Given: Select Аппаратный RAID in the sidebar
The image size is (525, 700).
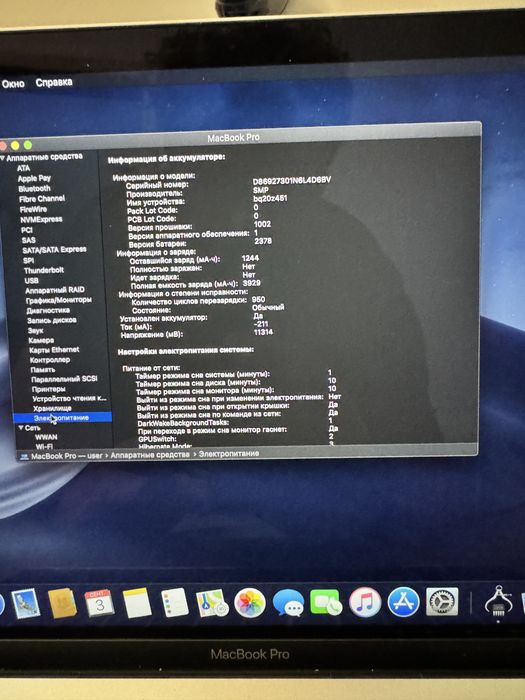Looking at the screenshot, I should (54, 290).
